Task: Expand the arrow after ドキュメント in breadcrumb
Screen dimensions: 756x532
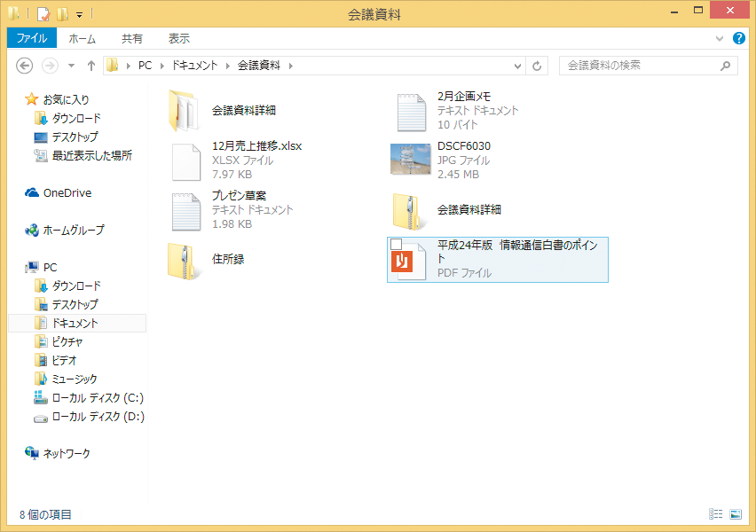Action: tap(228, 66)
